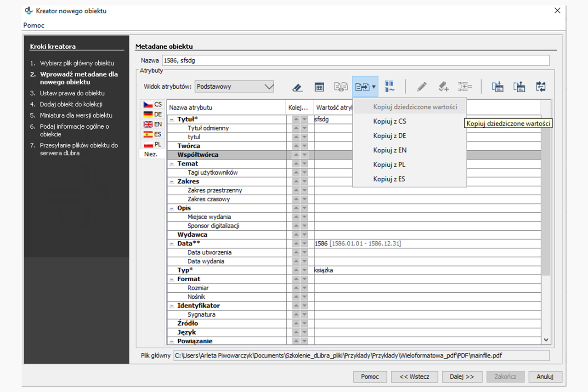588x392 pixels.
Task: Switch to the EN language tab
Action: [153, 125]
